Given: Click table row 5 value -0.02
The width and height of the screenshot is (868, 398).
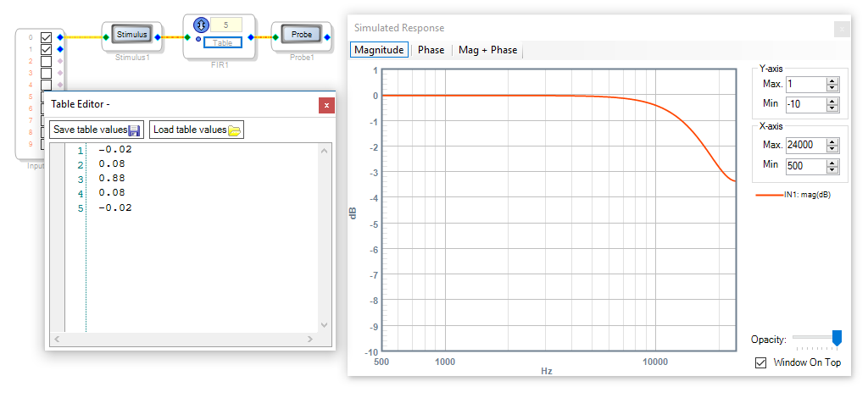Looking at the screenshot, I should pyautogui.click(x=115, y=207).
